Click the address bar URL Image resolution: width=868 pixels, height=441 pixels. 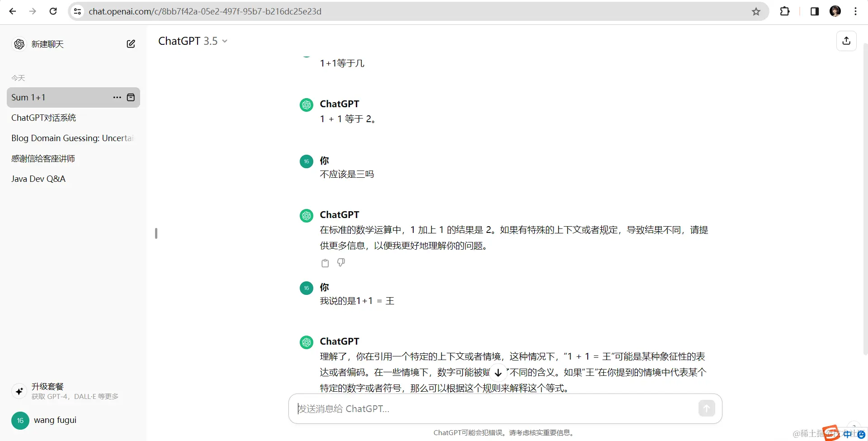point(205,11)
